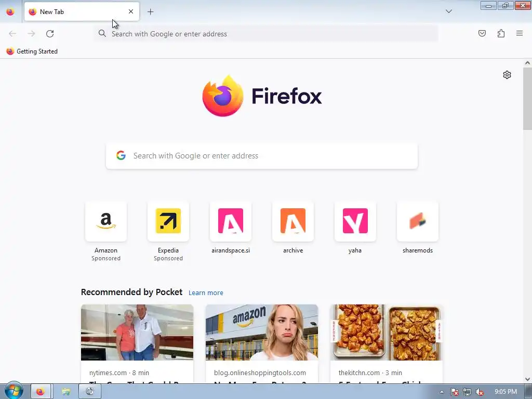Click the third taskbar application button
Screen dimensions: 532x399
[89, 392]
